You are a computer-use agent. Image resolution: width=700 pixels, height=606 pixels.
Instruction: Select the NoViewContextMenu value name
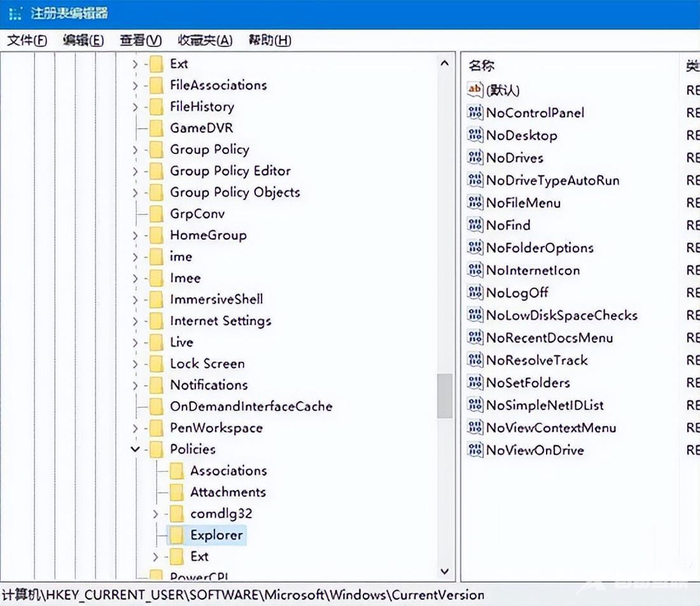[551, 428]
